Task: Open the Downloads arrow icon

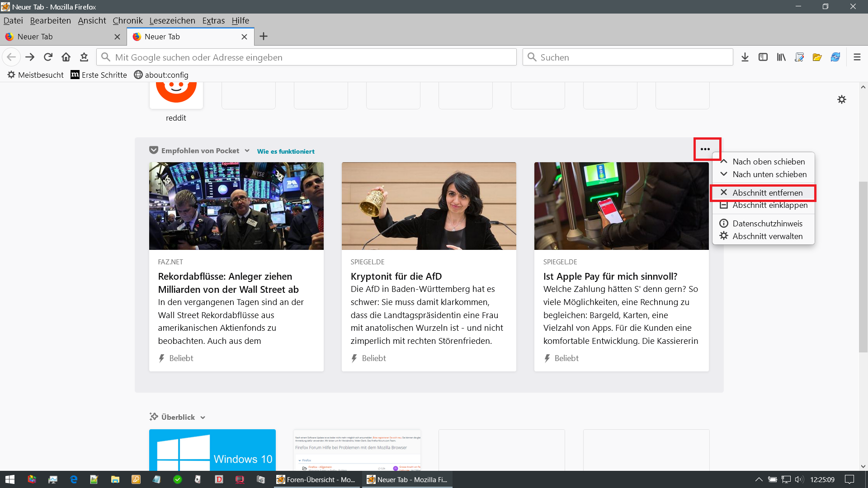Action: click(x=745, y=57)
